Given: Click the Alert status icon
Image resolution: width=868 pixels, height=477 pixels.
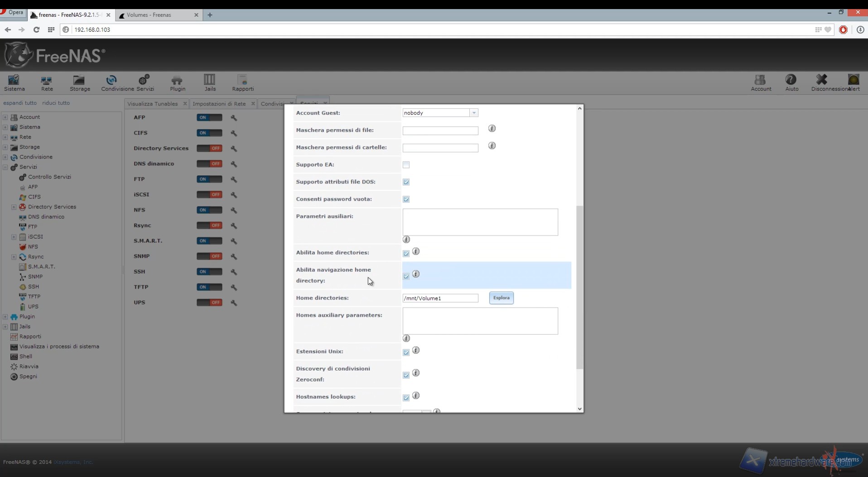Looking at the screenshot, I should (x=853, y=83).
